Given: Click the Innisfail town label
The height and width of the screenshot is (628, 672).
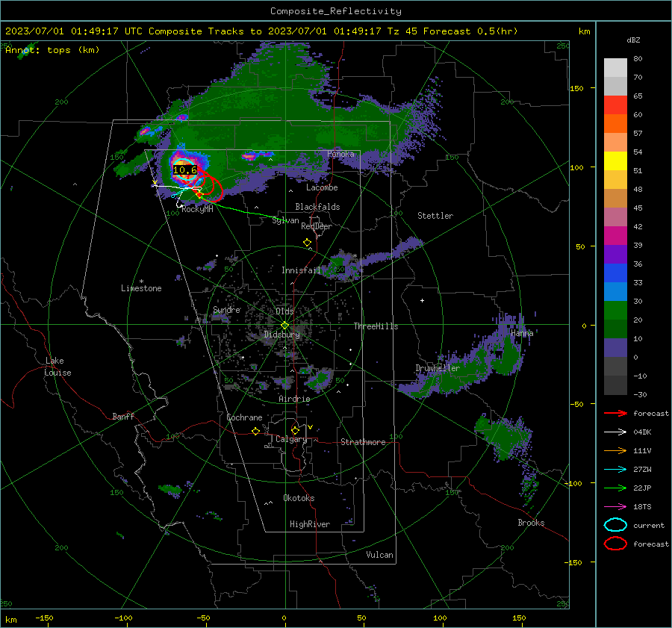Looking at the screenshot, I should pos(301,270).
